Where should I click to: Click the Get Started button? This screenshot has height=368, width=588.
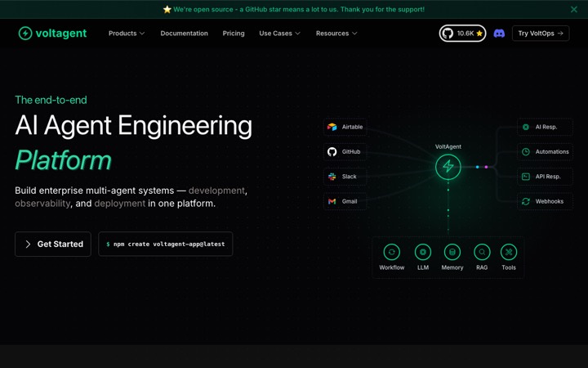pyautogui.click(x=53, y=244)
